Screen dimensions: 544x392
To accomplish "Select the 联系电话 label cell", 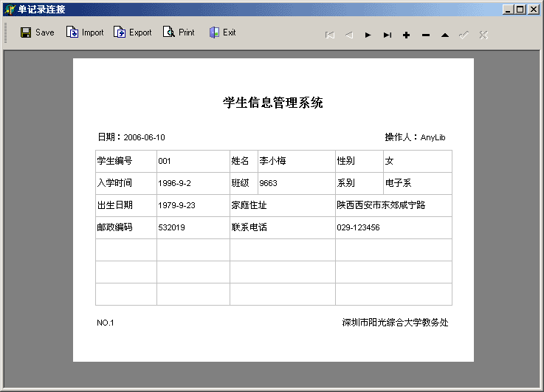I will pyautogui.click(x=283, y=227).
